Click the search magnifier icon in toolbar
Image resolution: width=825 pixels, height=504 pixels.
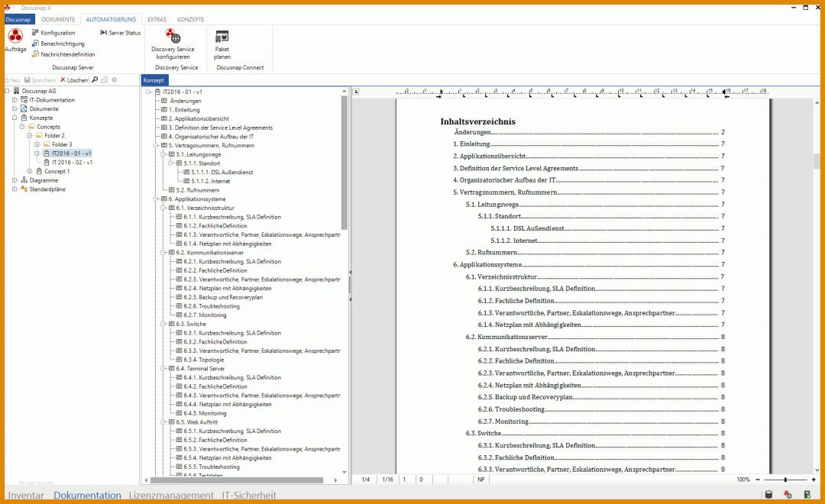tap(95, 80)
